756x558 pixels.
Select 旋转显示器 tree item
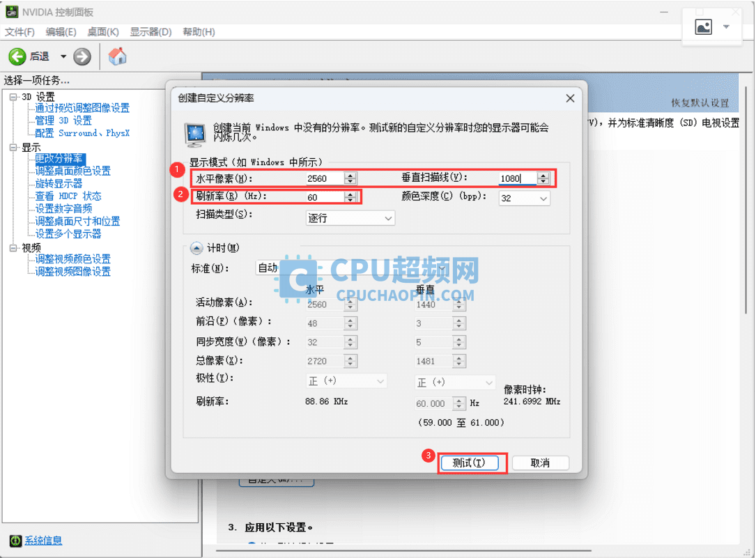coord(59,184)
